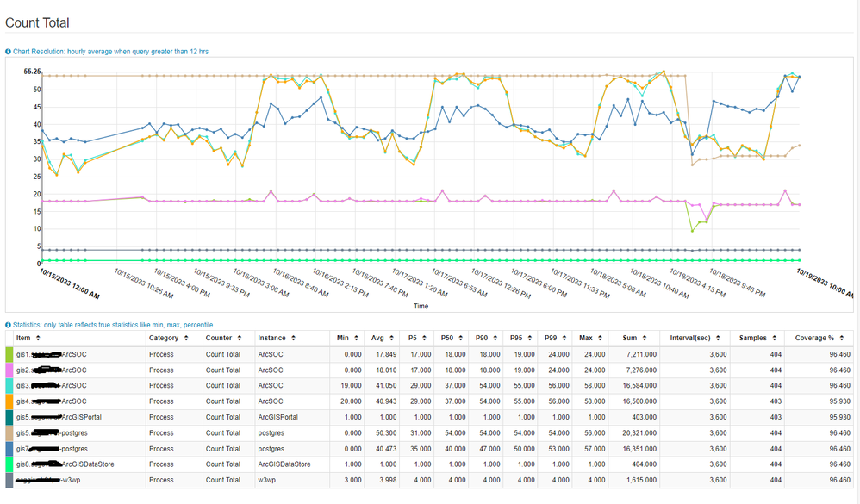Viewport: 860px width, 504px height.
Task: Sort using the Category column arrows
Action: tap(186, 339)
